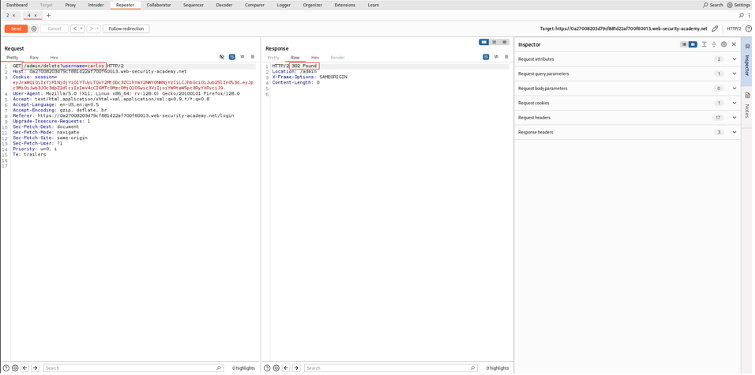Go to next match in Request search
Screen dimensions: 755x375
(x=35, y=368)
